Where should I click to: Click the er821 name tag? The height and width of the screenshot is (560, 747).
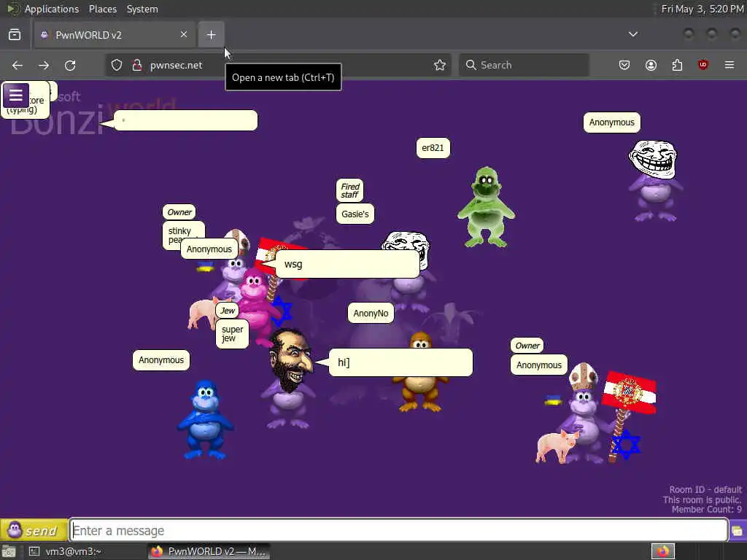(433, 148)
